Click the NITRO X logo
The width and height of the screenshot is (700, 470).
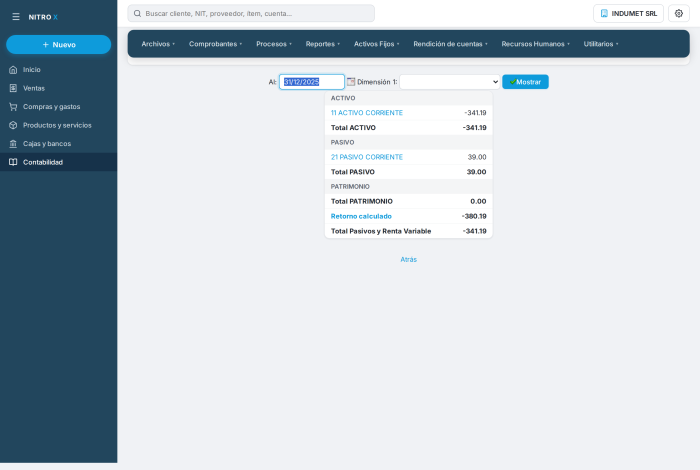(43, 17)
